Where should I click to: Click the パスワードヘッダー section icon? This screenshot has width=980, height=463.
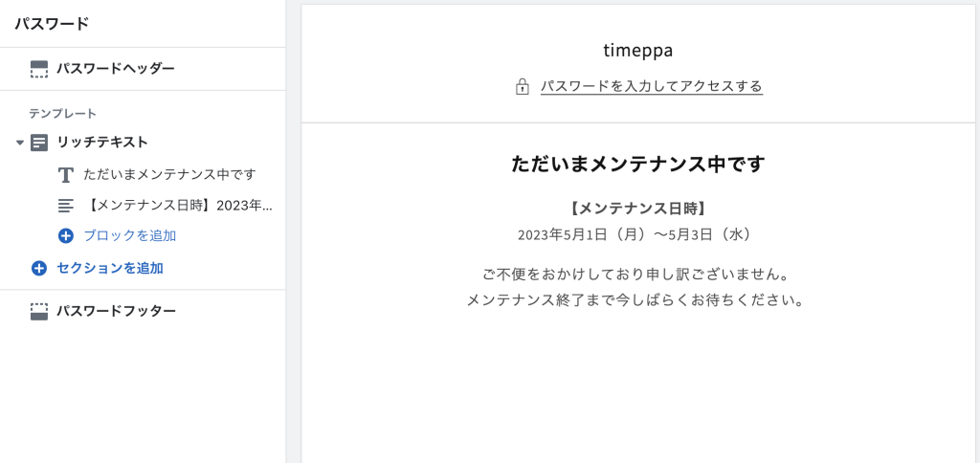39,69
